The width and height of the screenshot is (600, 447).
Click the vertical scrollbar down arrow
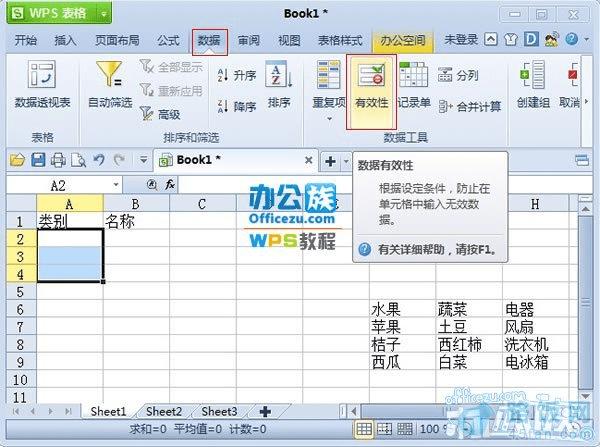click(x=585, y=396)
